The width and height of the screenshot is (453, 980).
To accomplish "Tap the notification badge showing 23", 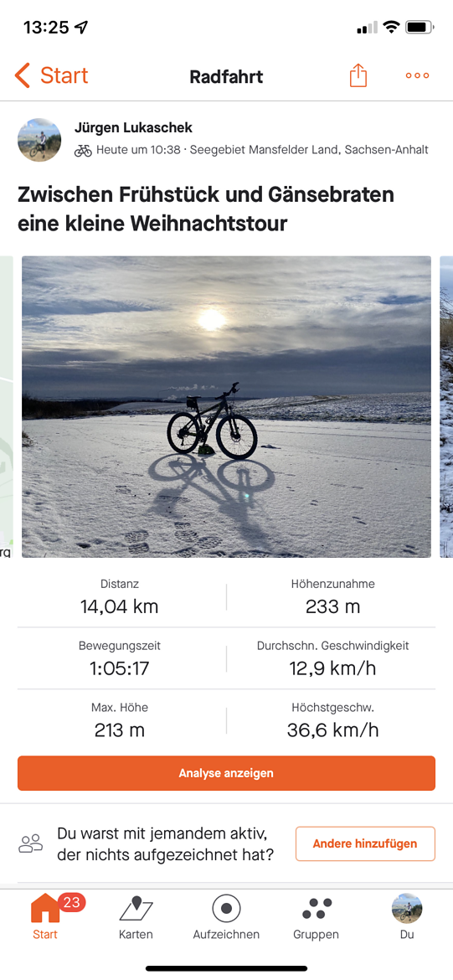I will point(72,902).
